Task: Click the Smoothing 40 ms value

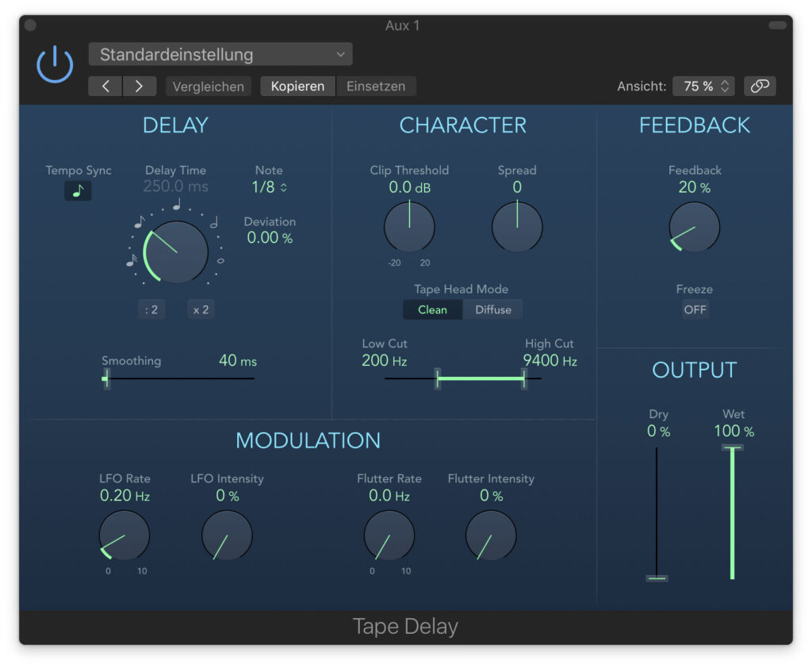Action: 238,361
